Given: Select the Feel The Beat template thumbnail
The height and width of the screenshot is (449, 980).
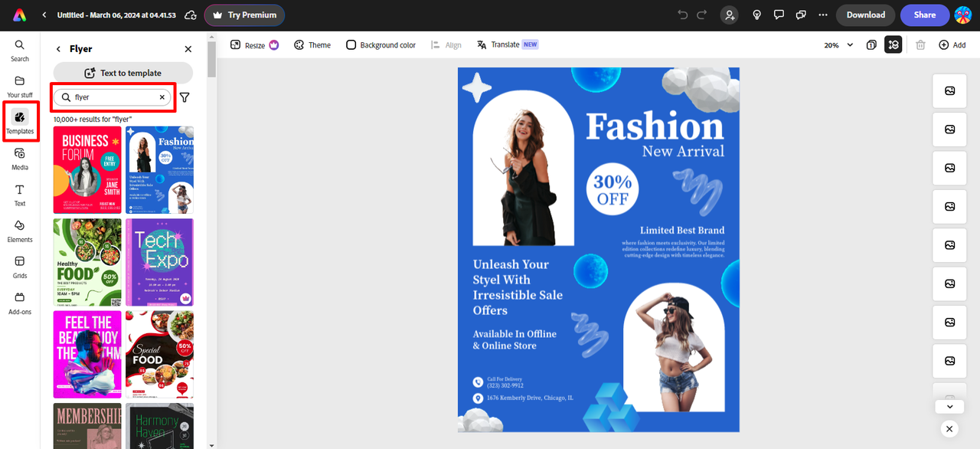Looking at the screenshot, I should (87, 354).
